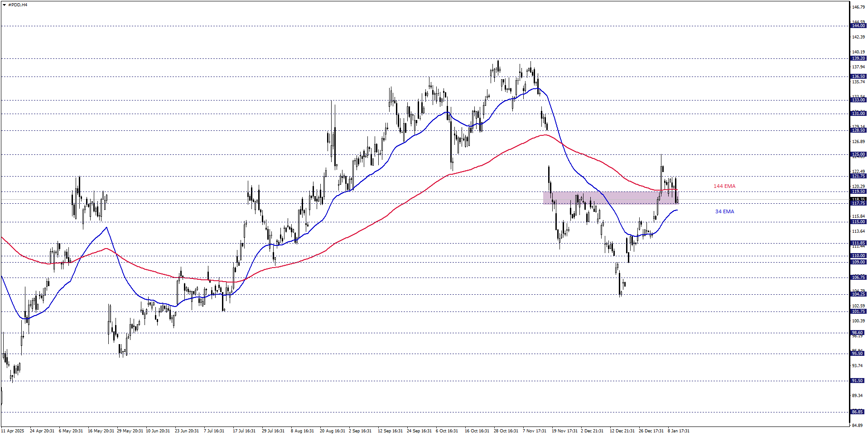The width and height of the screenshot is (868, 436).
Task: Click the 144.00 price level tag
Action: (x=858, y=26)
